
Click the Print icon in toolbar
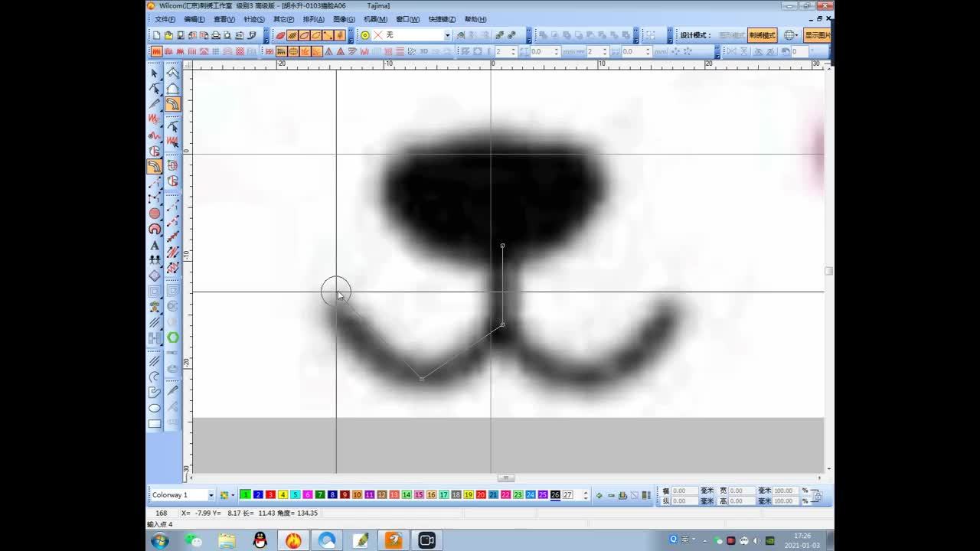pyautogui.click(x=216, y=35)
